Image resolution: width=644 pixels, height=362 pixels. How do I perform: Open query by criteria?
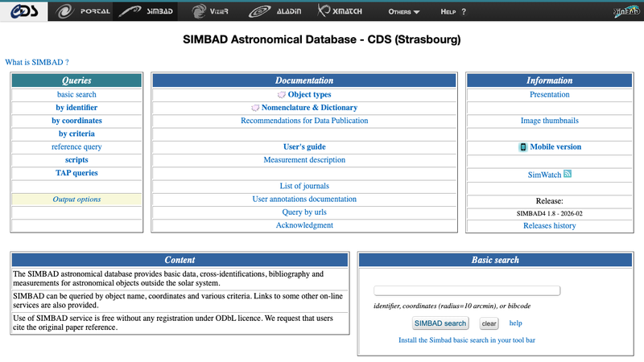point(76,134)
